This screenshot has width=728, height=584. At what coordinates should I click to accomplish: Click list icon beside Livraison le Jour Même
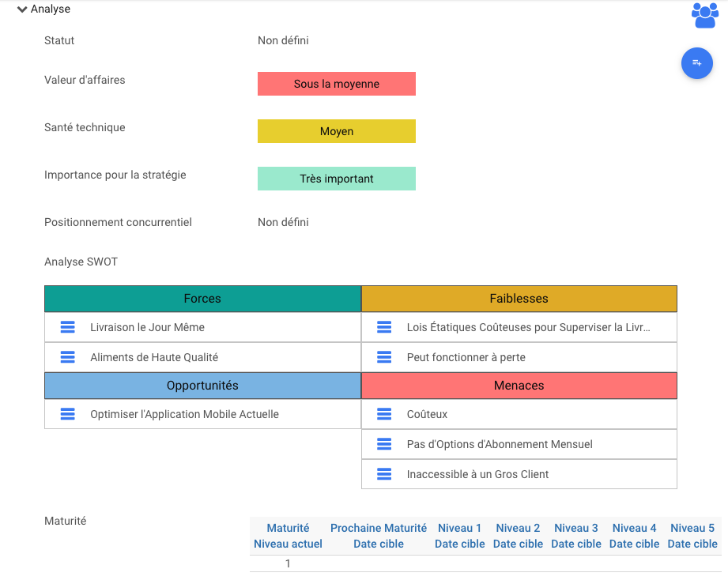pos(68,327)
